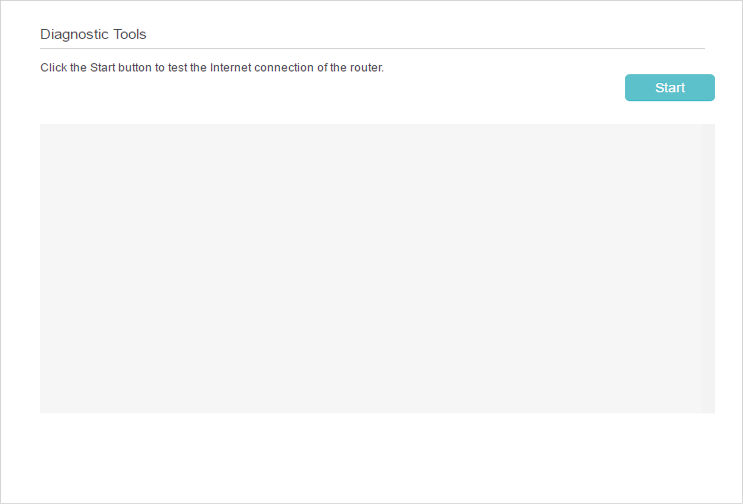The width and height of the screenshot is (743, 504).
Task: Launch the router connection diagnostic
Action: point(669,88)
